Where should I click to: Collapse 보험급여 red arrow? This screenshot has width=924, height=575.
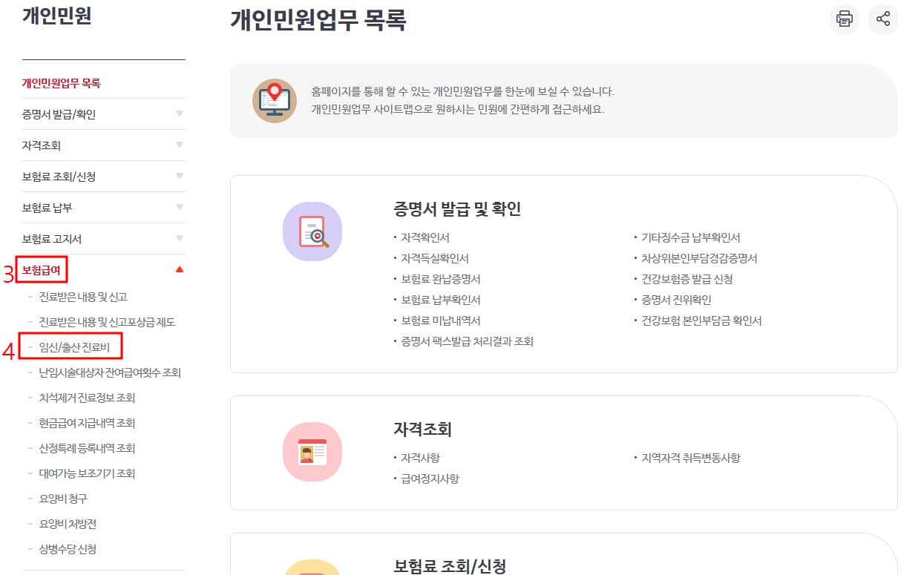click(179, 270)
